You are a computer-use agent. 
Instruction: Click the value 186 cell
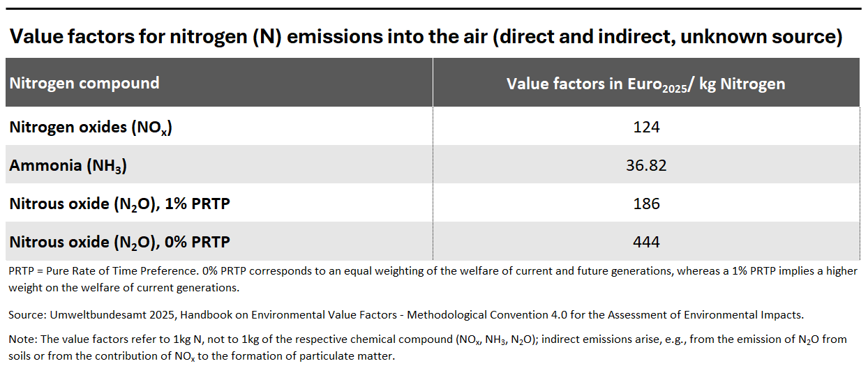646,204
